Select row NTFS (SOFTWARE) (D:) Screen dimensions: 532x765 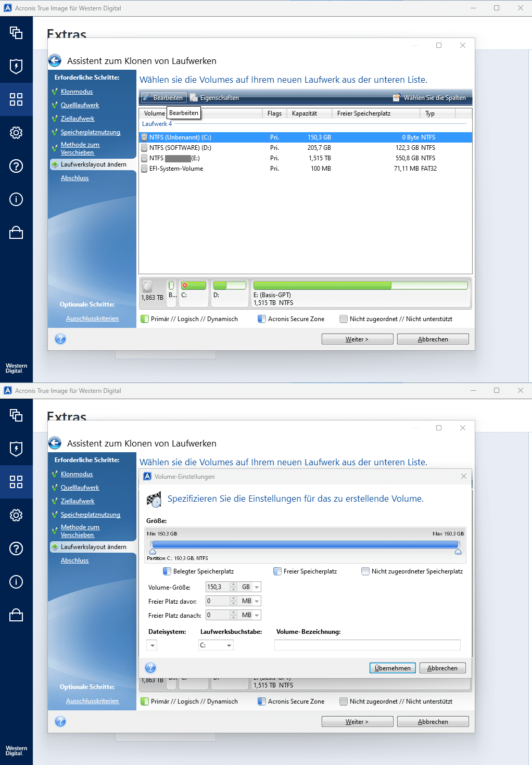[306, 148]
